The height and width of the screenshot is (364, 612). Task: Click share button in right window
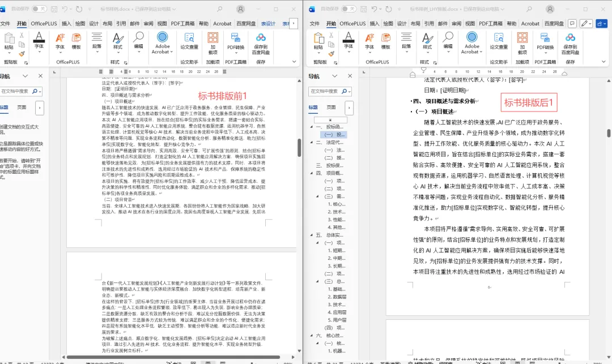(x=601, y=23)
